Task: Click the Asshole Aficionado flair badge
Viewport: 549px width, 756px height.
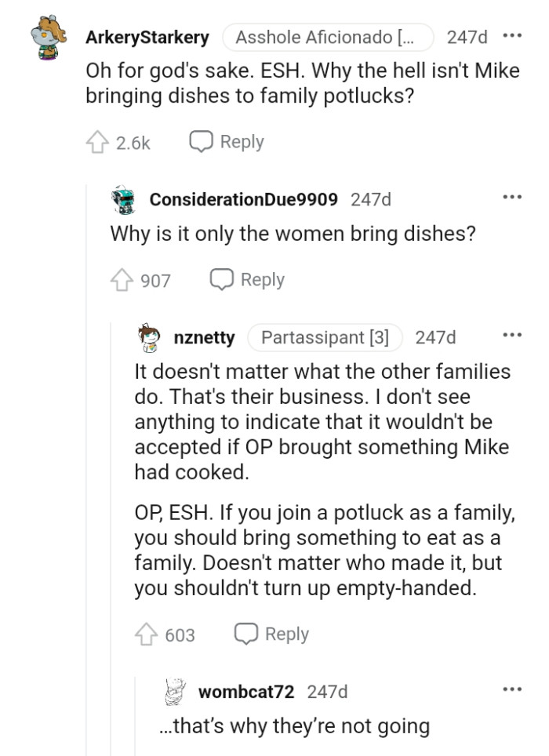Action: click(328, 36)
